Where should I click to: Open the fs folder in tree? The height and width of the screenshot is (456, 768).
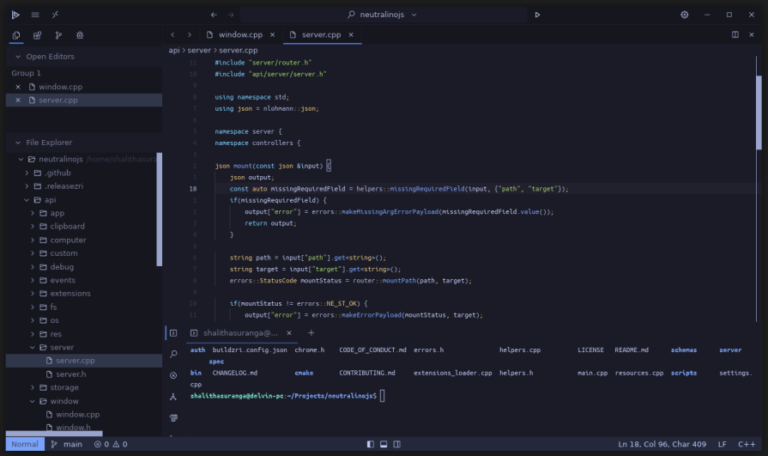[x=53, y=307]
